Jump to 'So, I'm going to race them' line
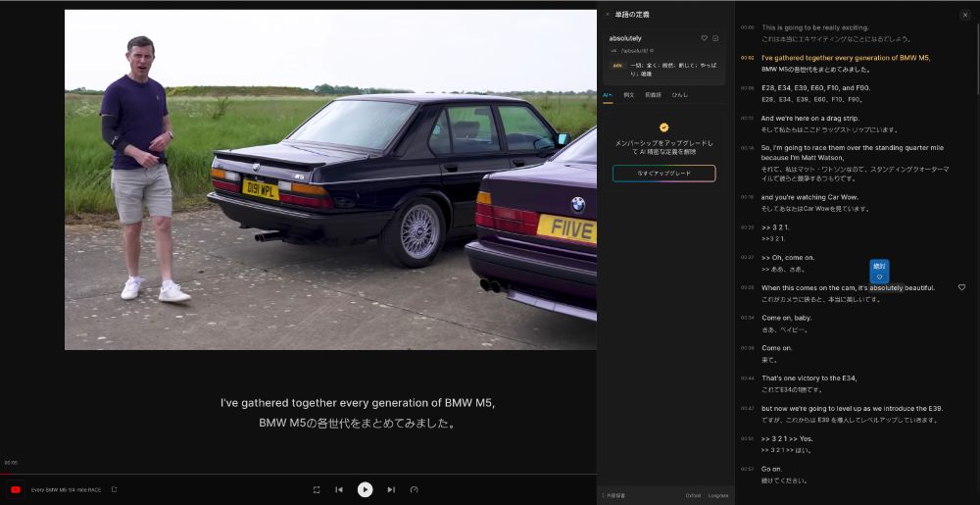 [853, 153]
